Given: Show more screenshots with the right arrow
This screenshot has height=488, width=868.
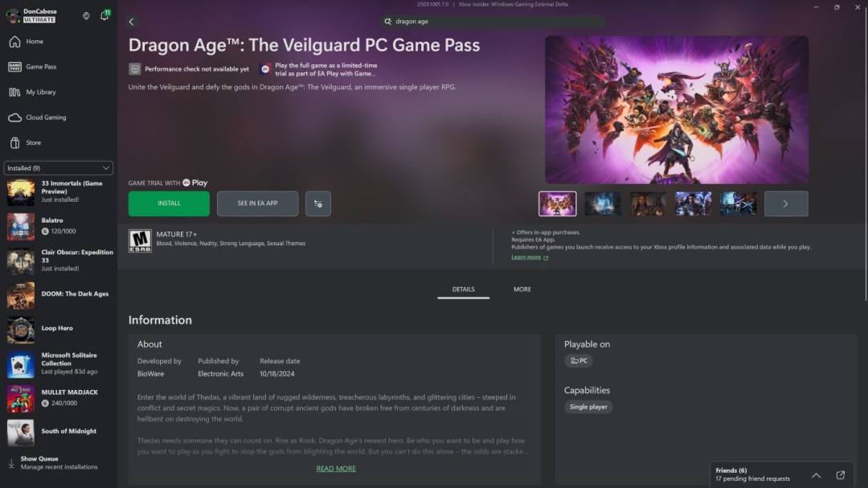Looking at the screenshot, I should (785, 203).
